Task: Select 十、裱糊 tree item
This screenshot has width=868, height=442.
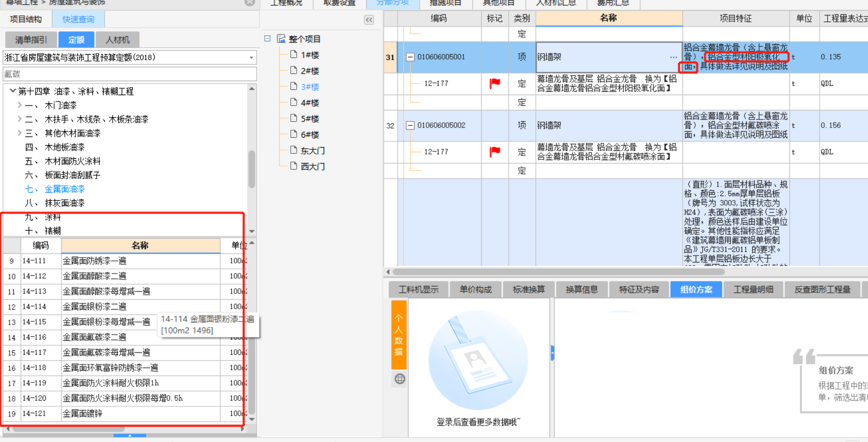Action: (x=43, y=231)
